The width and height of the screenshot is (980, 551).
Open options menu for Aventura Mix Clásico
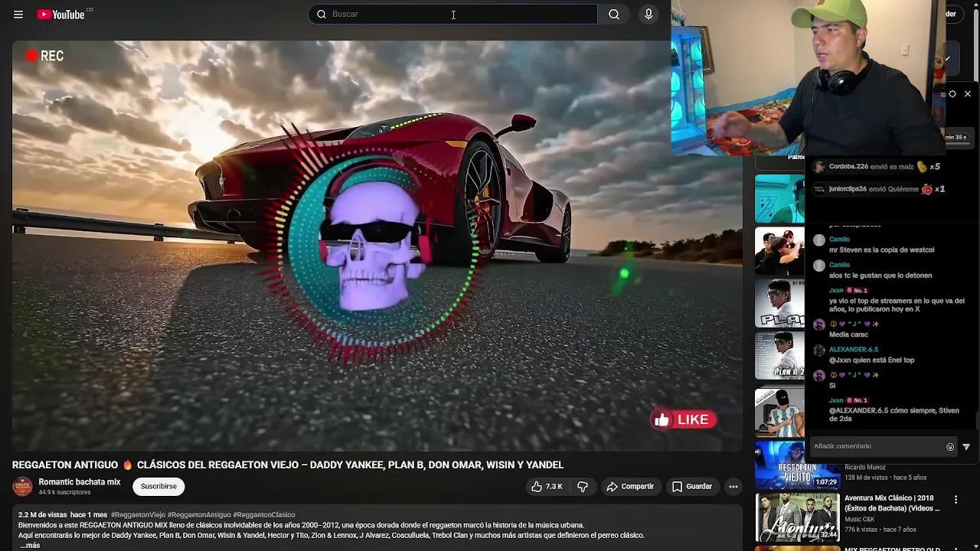pyautogui.click(x=955, y=500)
